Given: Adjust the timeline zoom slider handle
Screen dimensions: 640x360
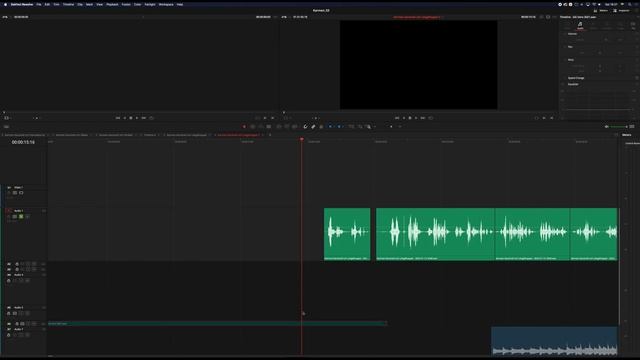Looking at the screenshot, I should [391, 127].
